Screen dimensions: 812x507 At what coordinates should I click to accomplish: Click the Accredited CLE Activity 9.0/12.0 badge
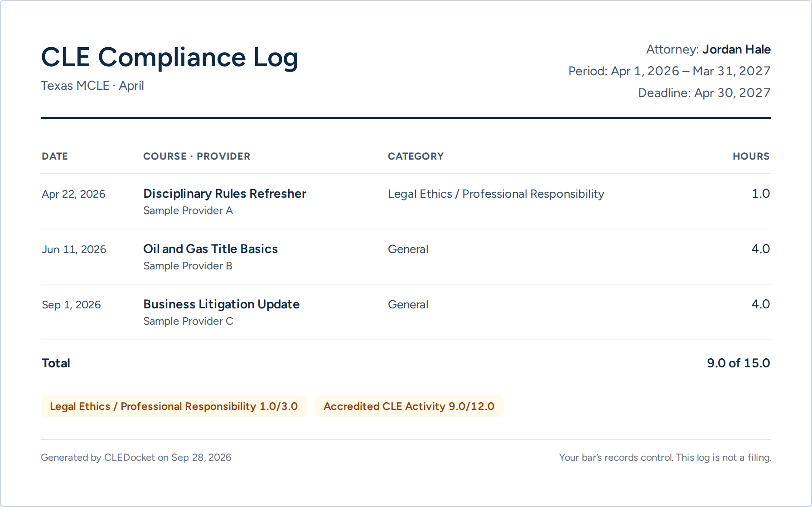409,406
